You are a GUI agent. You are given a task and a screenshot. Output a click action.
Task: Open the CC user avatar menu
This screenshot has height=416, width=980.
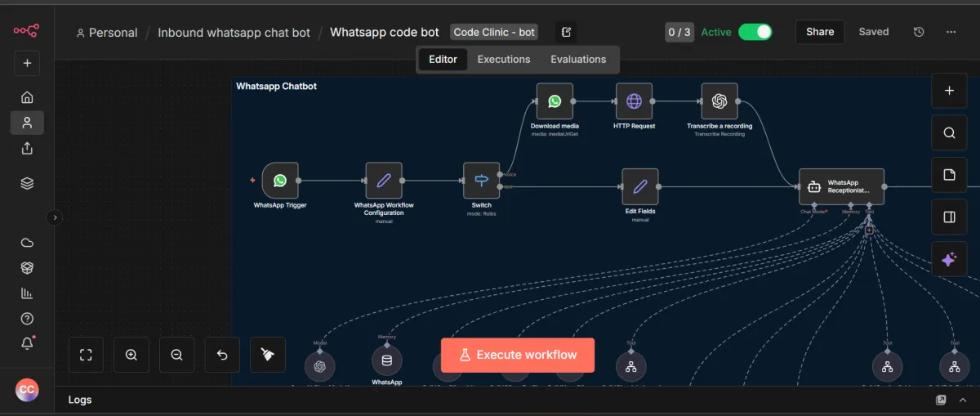[27, 390]
